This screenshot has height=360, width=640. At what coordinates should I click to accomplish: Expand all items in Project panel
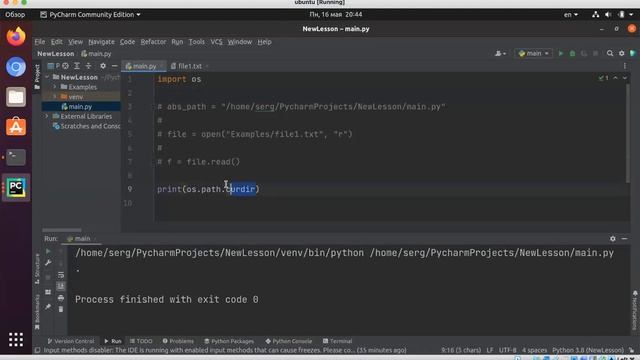pos(77,66)
